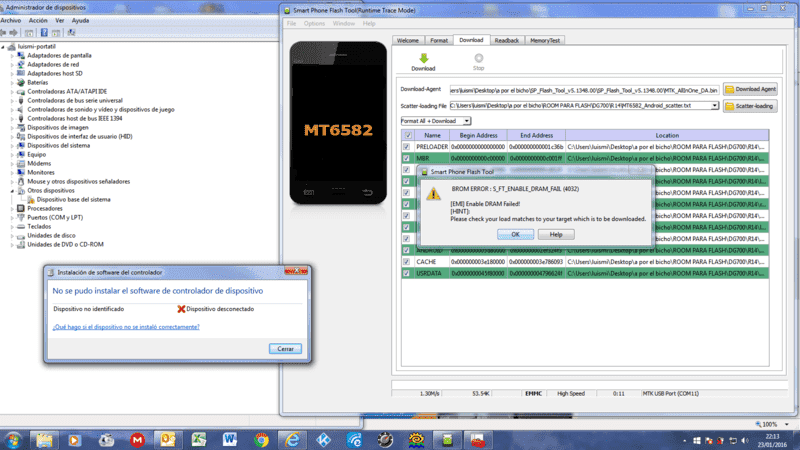
Task: Click the scan for hardware changes icon
Action: [x=71, y=33]
